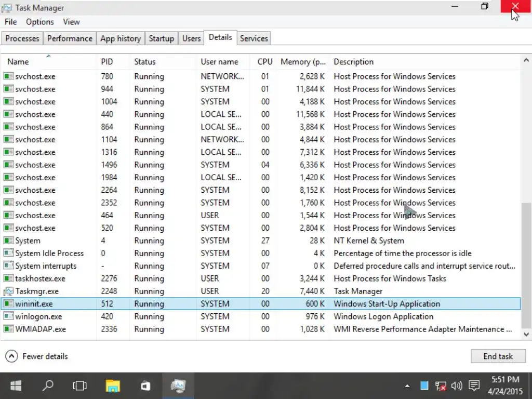Click the blue square tray icon
The width and height of the screenshot is (532, 399).
pyautogui.click(x=424, y=385)
